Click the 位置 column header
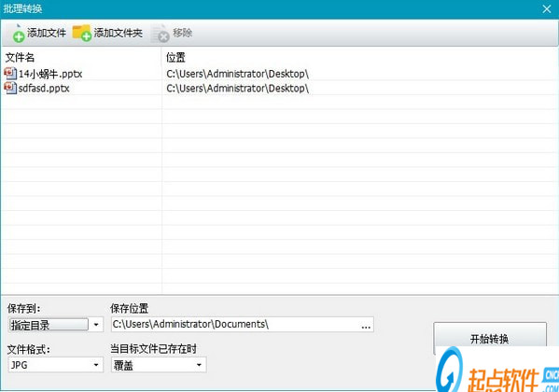Screen dimensions: 559x392 [x=175, y=58]
